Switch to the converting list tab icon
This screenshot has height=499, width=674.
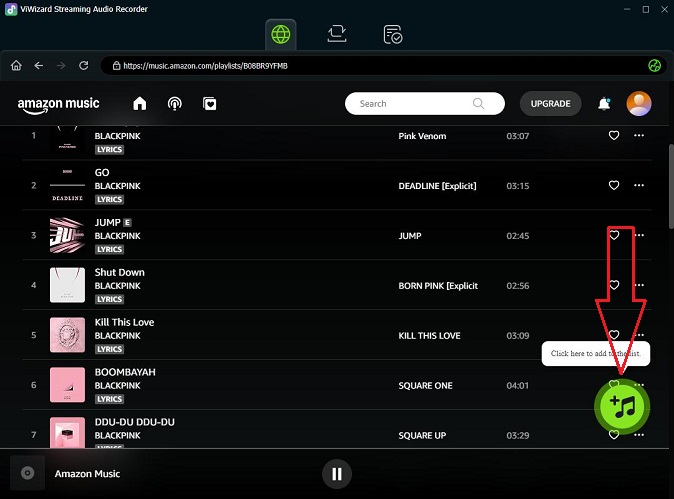pyautogui.click(x=337, y=34)
